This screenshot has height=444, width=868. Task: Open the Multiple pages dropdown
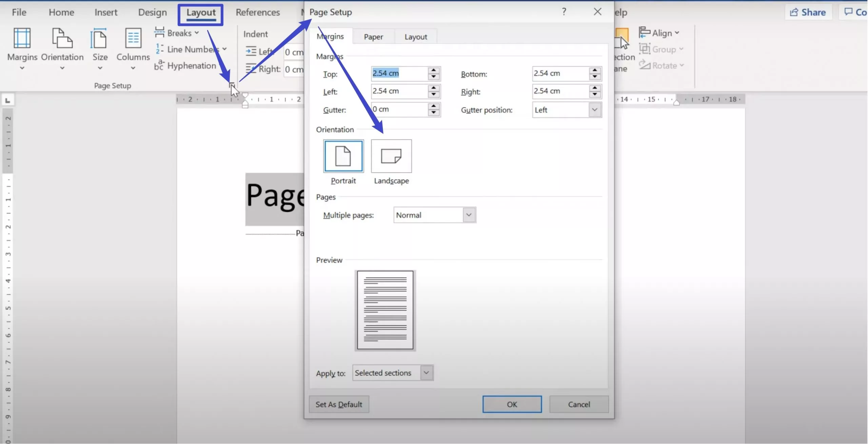(469, 215)
